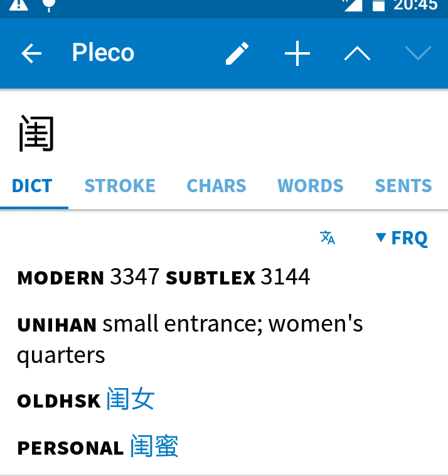Go to next entry with down chevron
448x476 pixels.
(x=418, y=53)
